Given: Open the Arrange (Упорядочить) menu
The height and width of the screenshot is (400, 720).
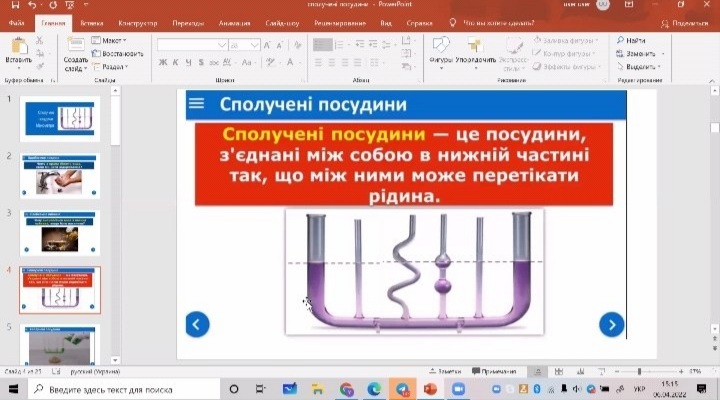Looking at the screenshot, I should pyautogui.click(x=476, y=51).
